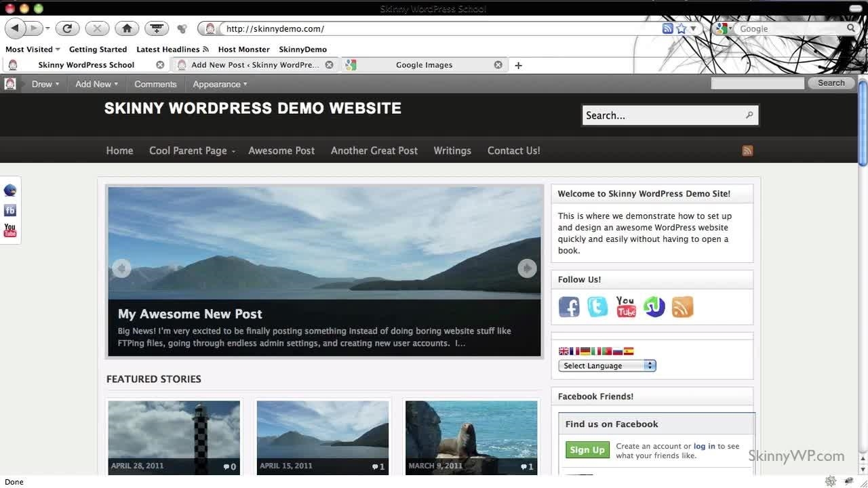Screen dimensions: 868x488
Task: Click the site Search... input field
Action: 663,115
